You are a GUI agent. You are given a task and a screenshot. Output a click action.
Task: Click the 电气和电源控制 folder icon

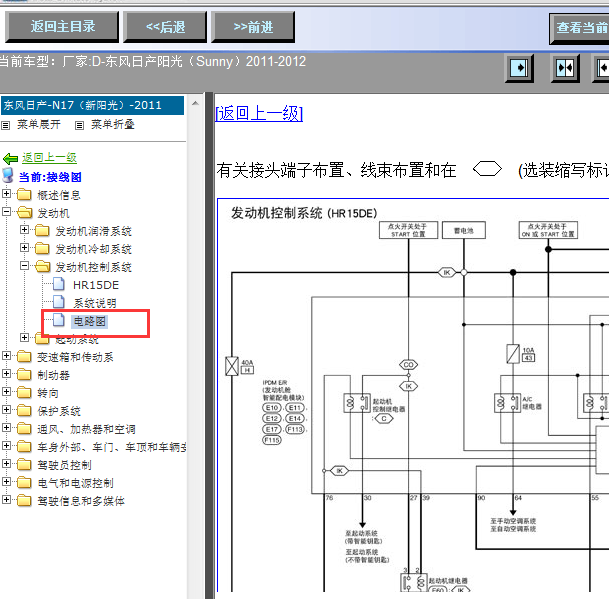pyautogui.click(x=24, y=482)
